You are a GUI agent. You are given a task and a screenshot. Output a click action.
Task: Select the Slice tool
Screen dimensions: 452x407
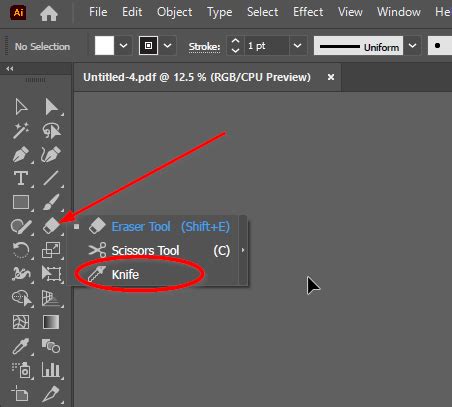tap(51, 393)
